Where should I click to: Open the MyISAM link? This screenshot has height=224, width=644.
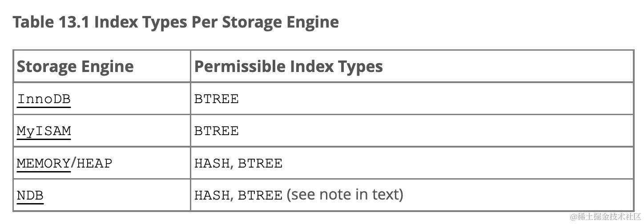point(44,131)
